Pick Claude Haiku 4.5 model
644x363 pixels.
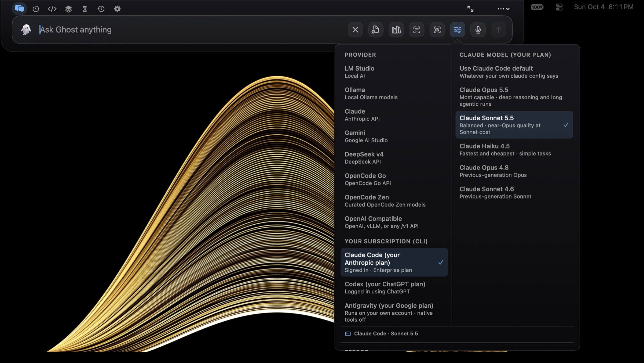point(514,150)
